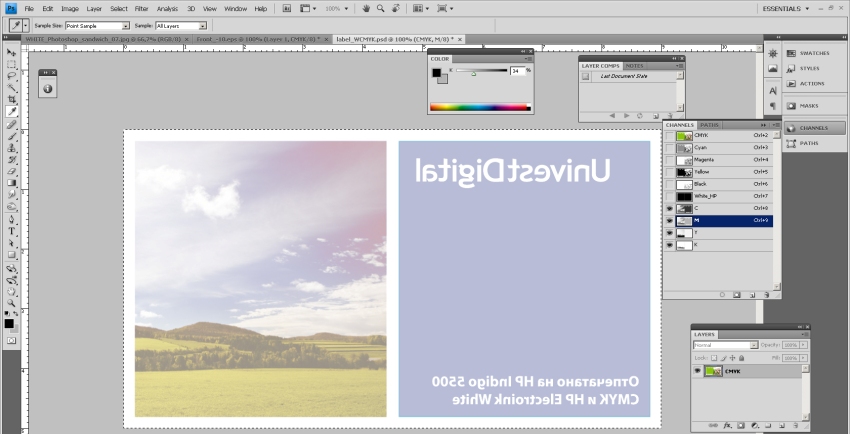
Task: Show the Magenta channel
Action: tap(670, 160)
